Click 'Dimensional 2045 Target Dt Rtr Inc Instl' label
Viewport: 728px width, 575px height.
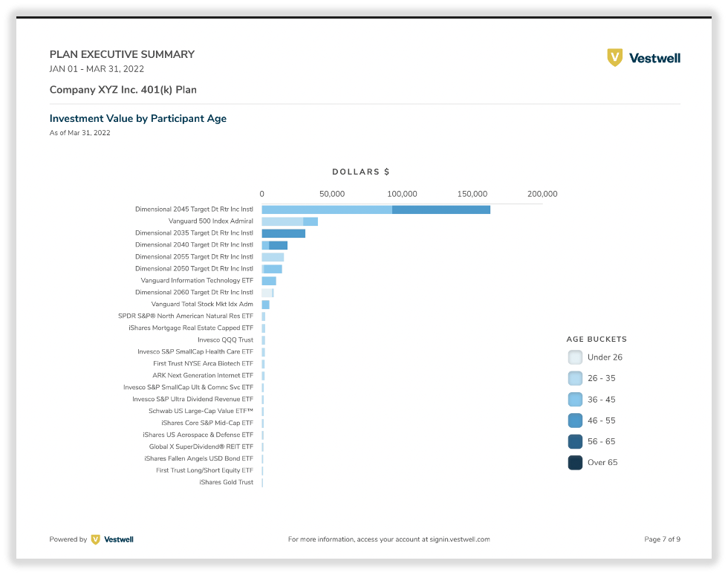pos(194,209)
